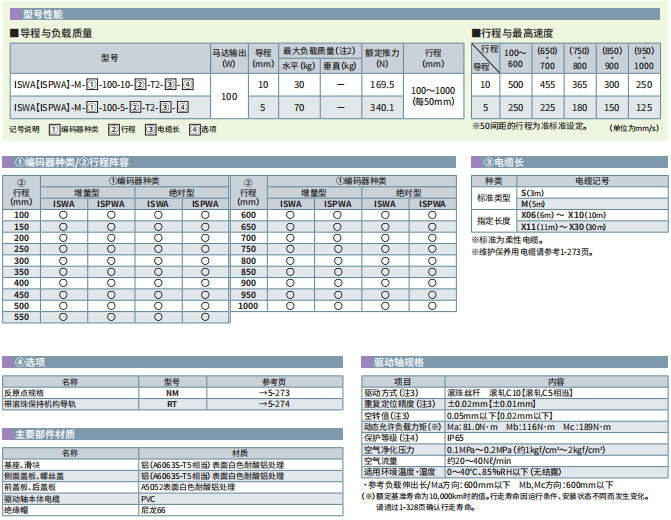Click repeat accuracy value ±0.02mm【±0.01mm】
This screenshot has height=520, width=671.
491,404
